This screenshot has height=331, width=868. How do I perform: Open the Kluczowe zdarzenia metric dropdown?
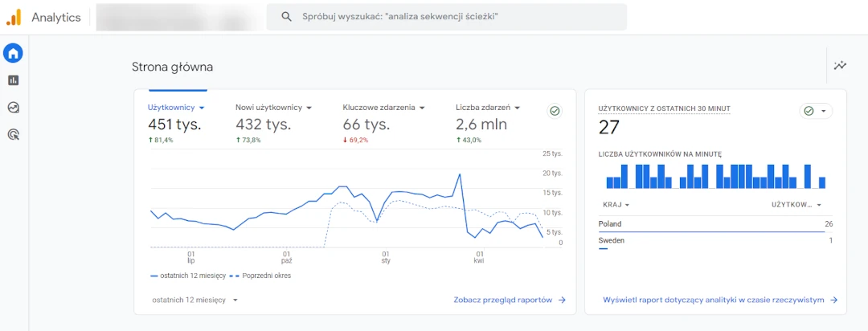tap(383, 108)
